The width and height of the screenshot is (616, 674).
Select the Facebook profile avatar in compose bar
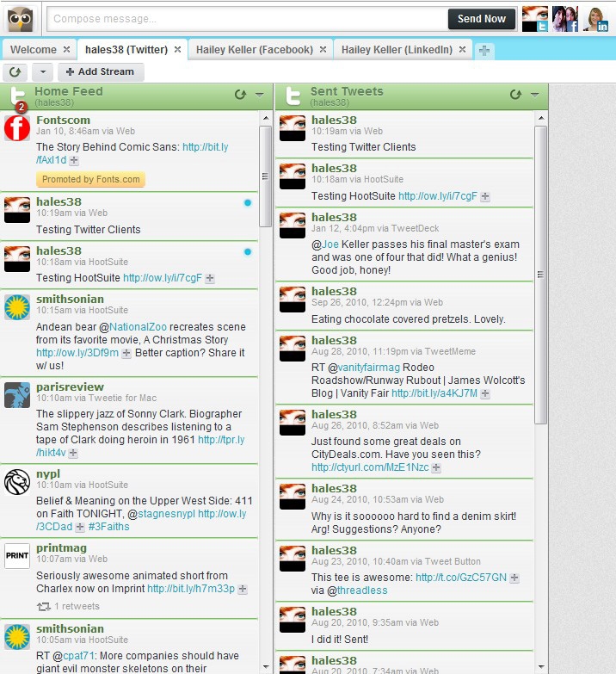pyautogui.click(x=564, y=18)
